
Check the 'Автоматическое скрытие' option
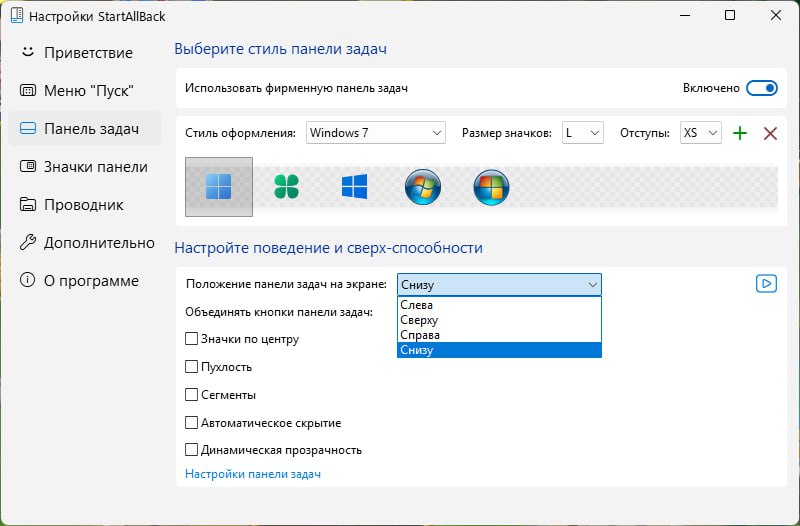click(x=192, y=423)
